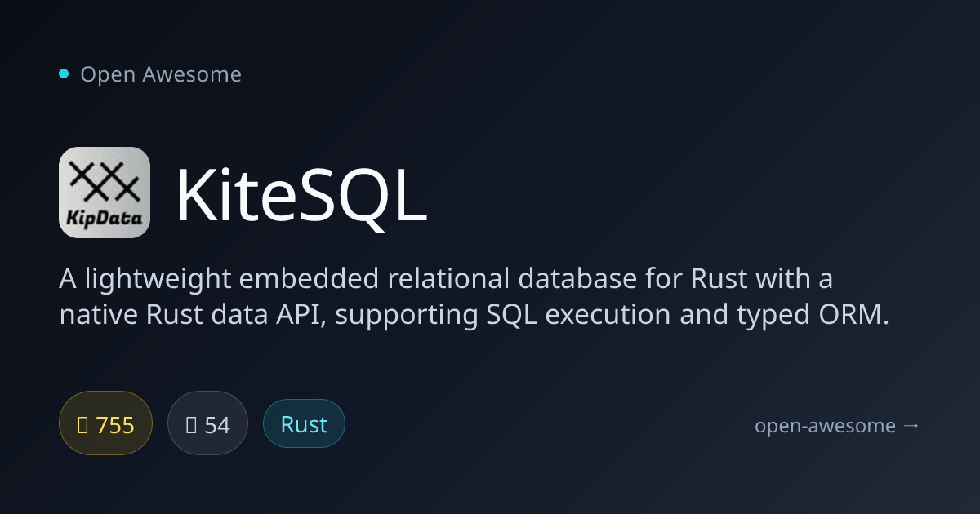Click the cyan dot beside Open Awesome
Image resolution: width=980 pixels, height=514 pixels.
tap(64, 74)
